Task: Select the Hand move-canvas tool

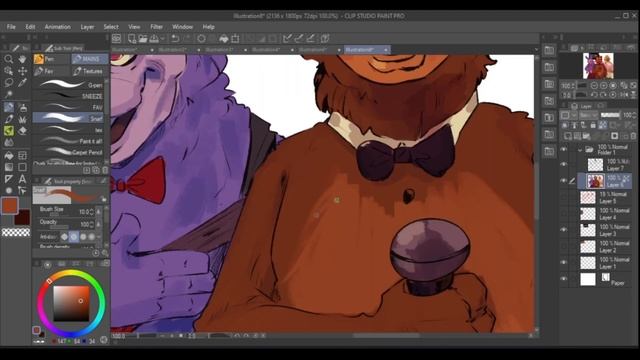Action: [22, 59]
